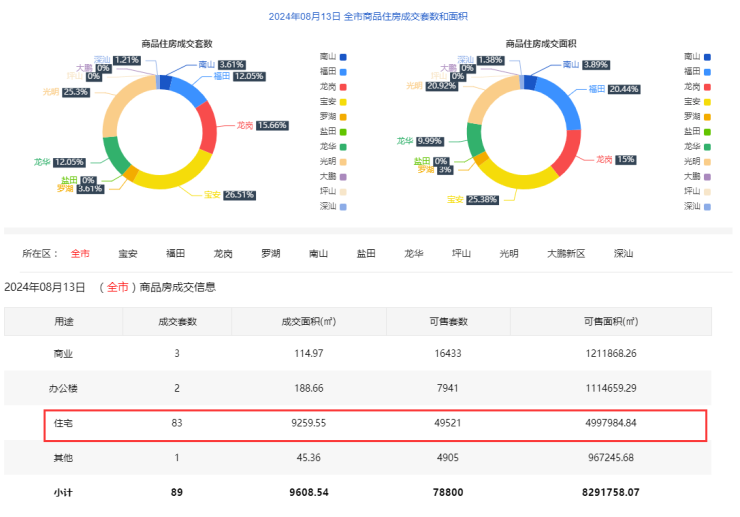Click the page title 全市商品住房成交套数和面积
This screenshot has height=517, width=740.
tap(369, 17)
